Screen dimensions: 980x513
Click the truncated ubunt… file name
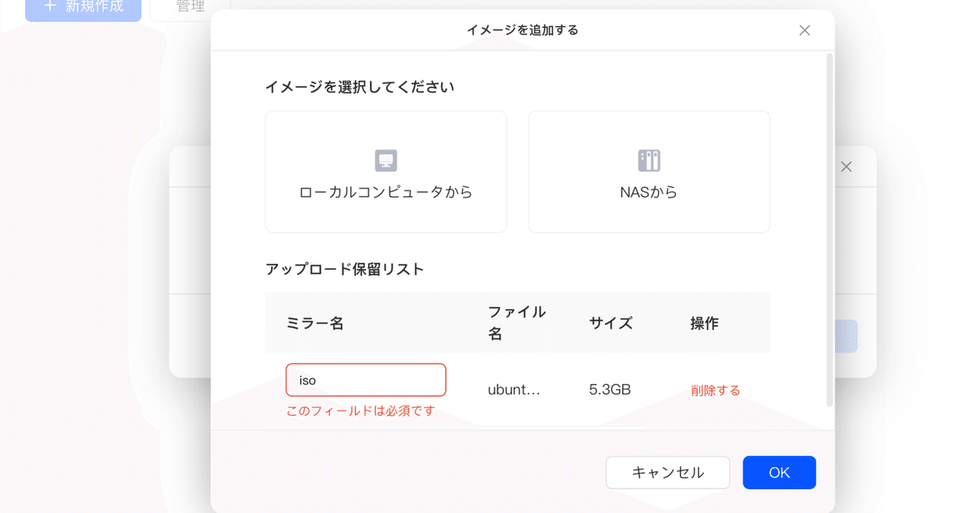514,390
